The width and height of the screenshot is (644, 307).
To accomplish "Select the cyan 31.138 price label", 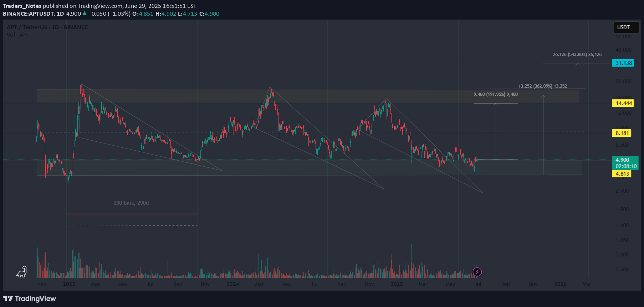I will click(623, 63).
